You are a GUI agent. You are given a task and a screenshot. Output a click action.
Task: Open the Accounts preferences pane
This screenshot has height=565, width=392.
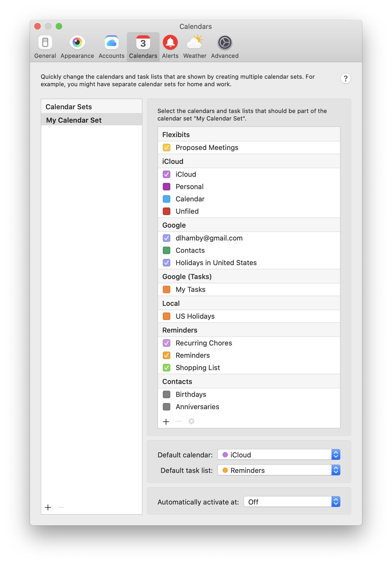(111, 47)
